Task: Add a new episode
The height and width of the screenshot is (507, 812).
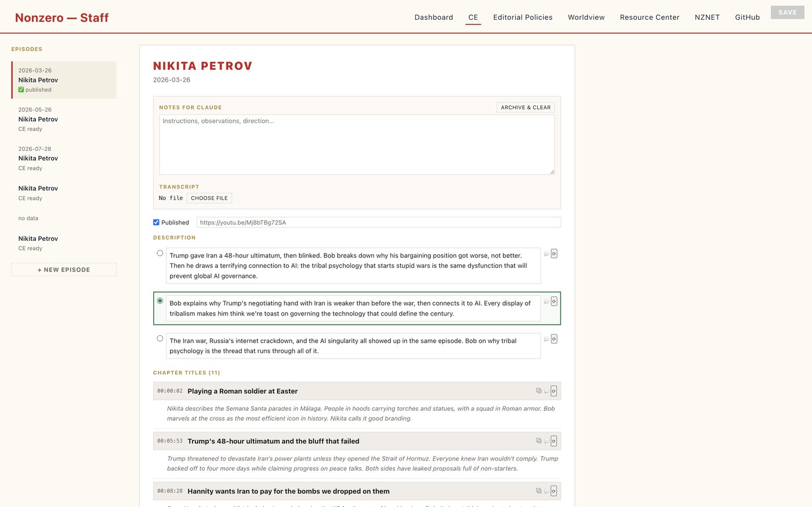Action: point(64,270)
